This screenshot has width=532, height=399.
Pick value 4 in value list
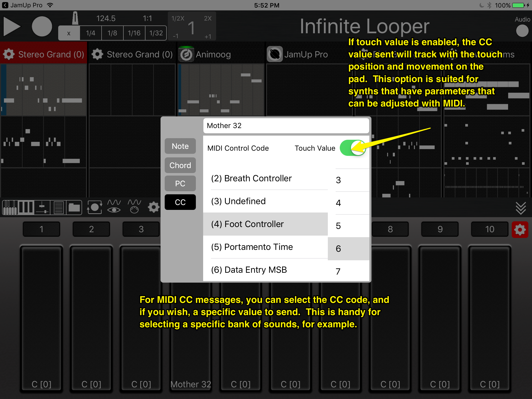pos(349,203)
